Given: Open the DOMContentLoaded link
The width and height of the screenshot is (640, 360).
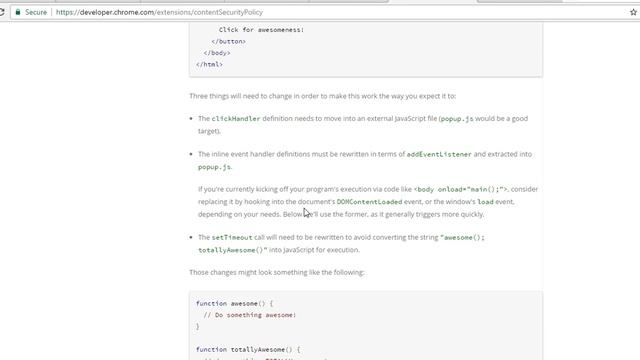Looking at the screenshot, I should tap(369, 202).
